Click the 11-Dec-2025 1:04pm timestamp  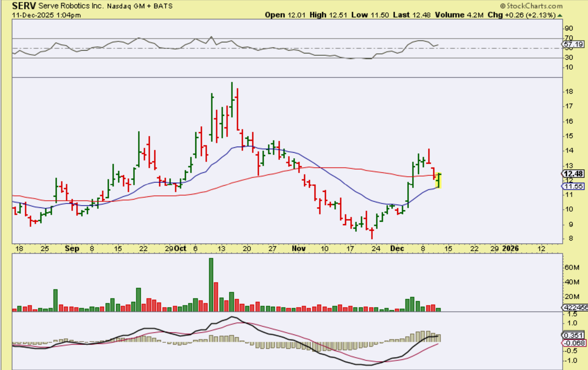47,15
